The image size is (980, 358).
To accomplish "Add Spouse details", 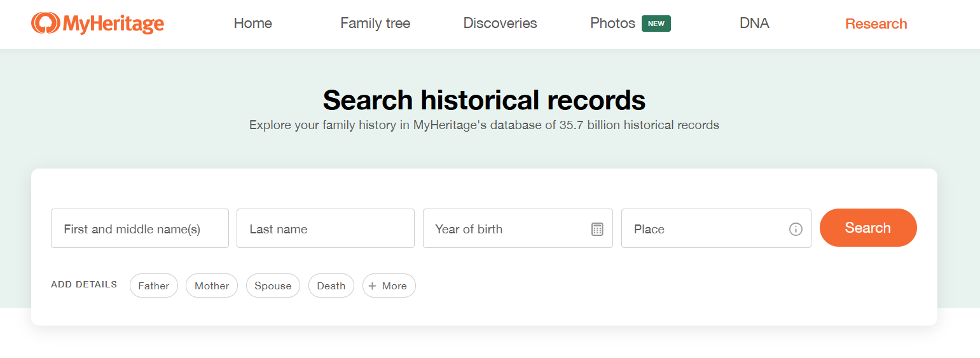I will pos(273,286).
